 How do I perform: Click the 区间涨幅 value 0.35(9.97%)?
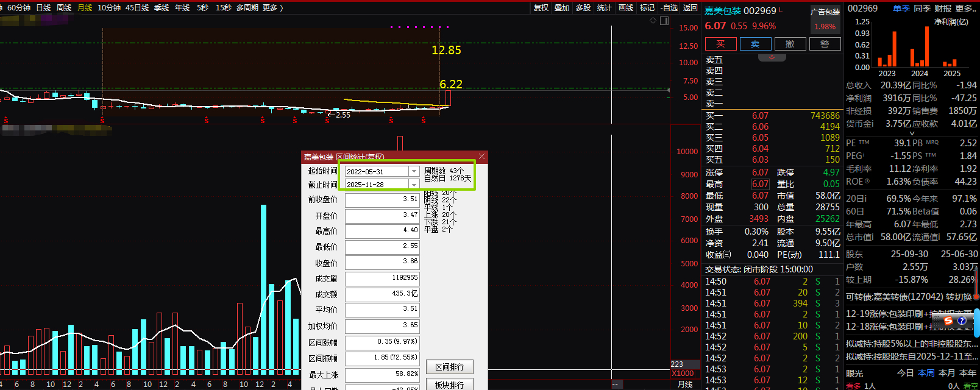(382, 342)
